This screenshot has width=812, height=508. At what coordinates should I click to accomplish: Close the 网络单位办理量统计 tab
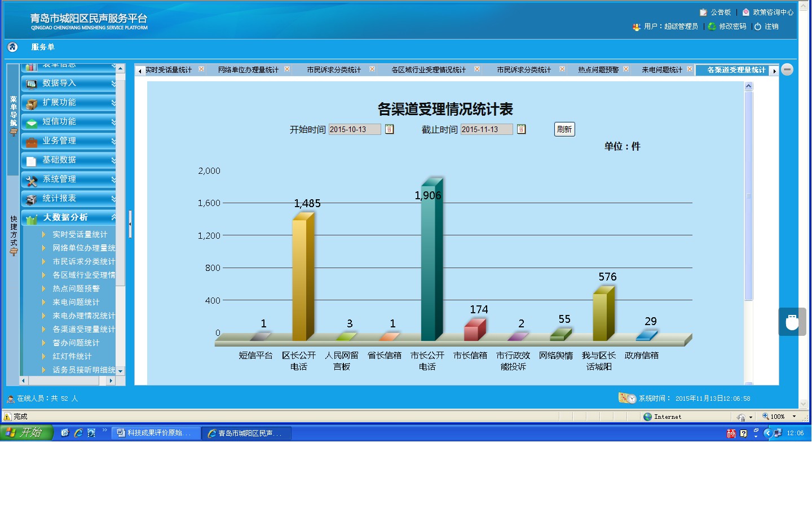coord(287,69)
